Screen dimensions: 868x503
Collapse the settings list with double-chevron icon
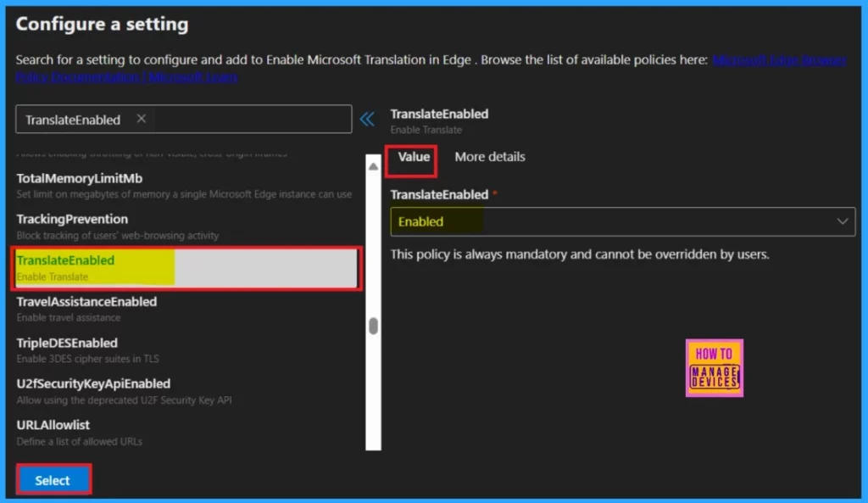[x=367, y=119]
